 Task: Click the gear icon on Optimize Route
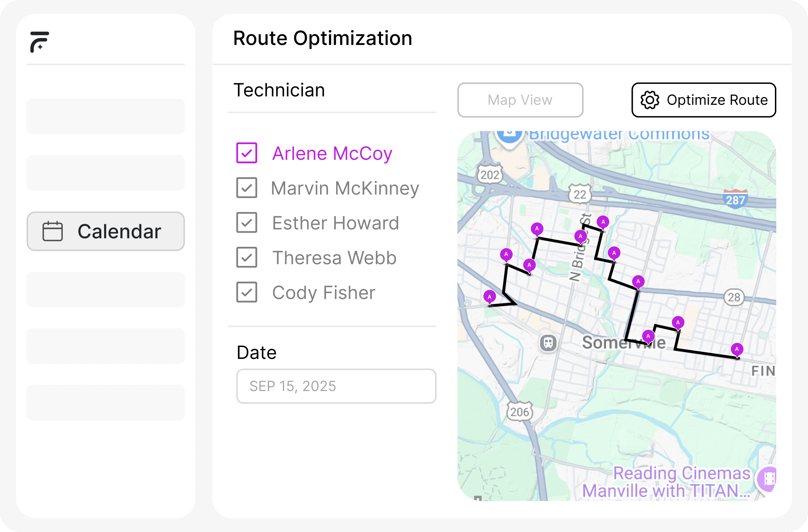coord(650,100)
